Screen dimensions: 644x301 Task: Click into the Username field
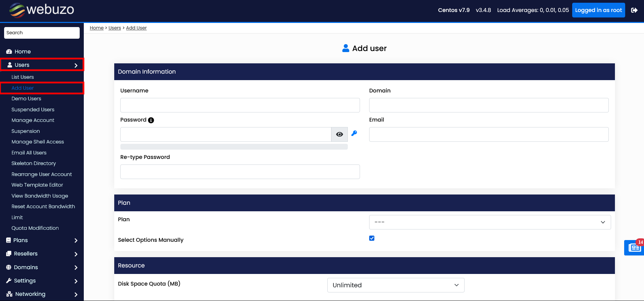240,105
